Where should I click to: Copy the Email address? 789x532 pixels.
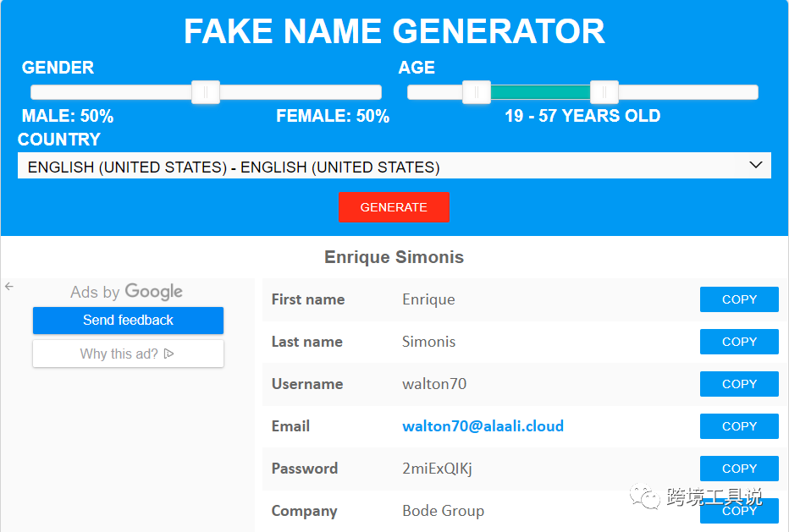point(738,426)
